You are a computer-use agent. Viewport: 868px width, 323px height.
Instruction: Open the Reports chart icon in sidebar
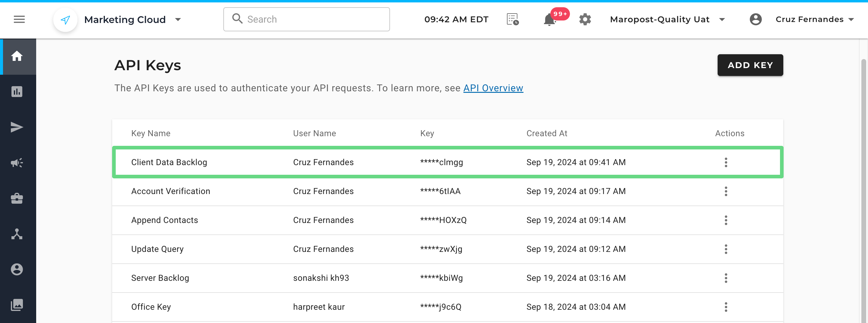pyautogui.click(x=17, y=92)
